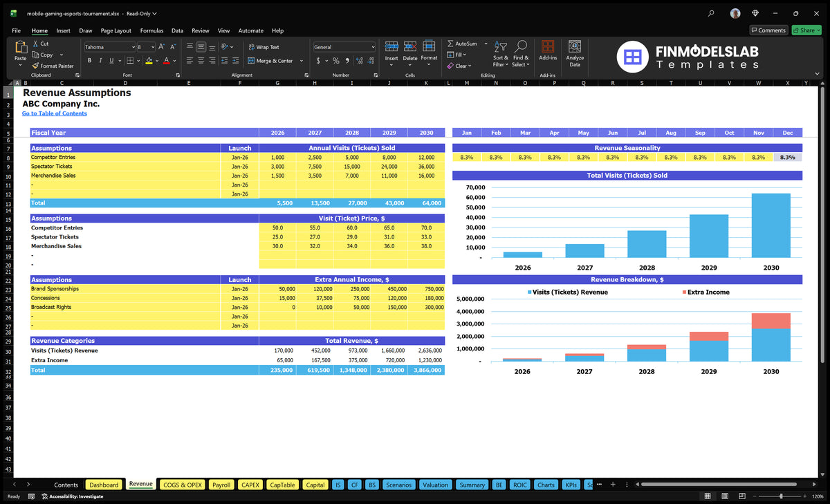The width and height of the screenshot is (830, 504).
Task: Align text right
Action: coord(212,61)
